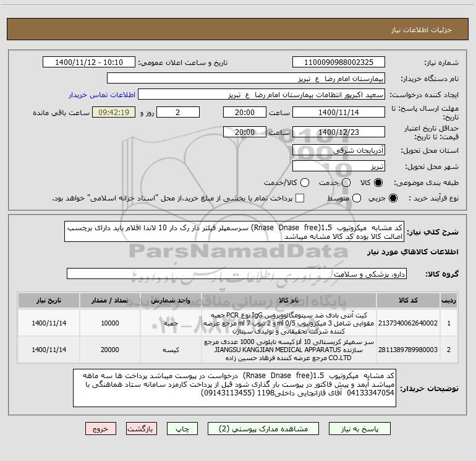Viewport: 476px width, 461px height.
Task: Select the کالا/خدمت radio button
Action: click(305, 183)
